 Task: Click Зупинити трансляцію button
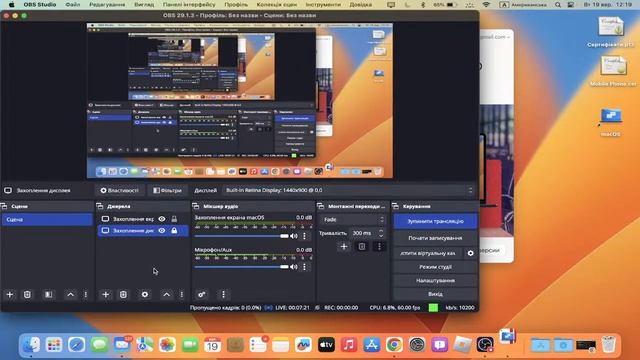coord(436,221)
